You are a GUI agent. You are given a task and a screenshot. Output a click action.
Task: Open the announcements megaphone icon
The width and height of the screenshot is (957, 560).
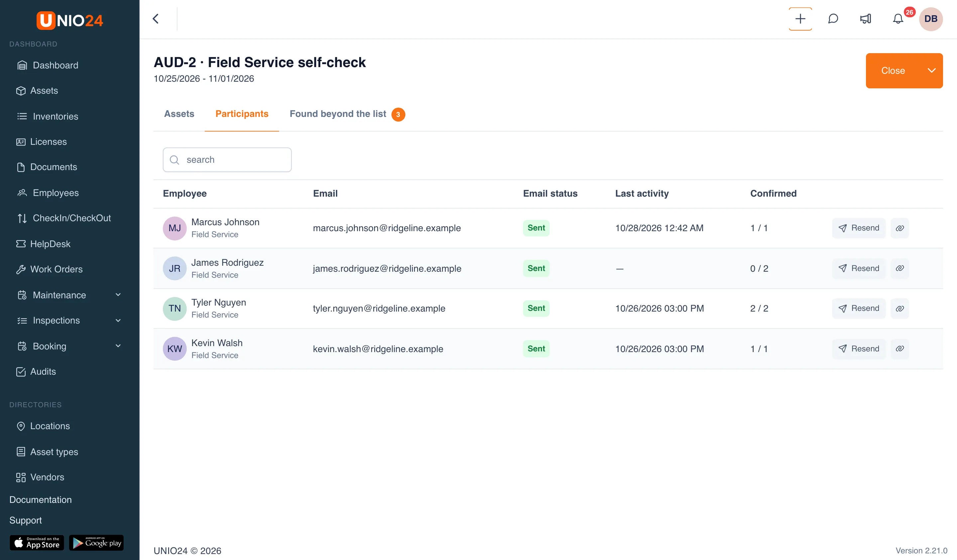(x=866, y=19)
